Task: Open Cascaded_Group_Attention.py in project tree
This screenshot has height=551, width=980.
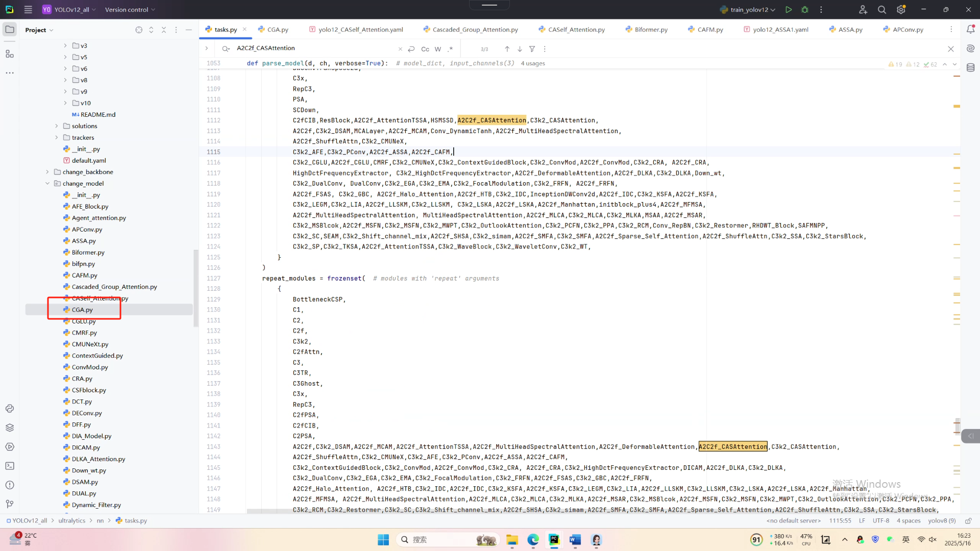Action: point(114,287)
